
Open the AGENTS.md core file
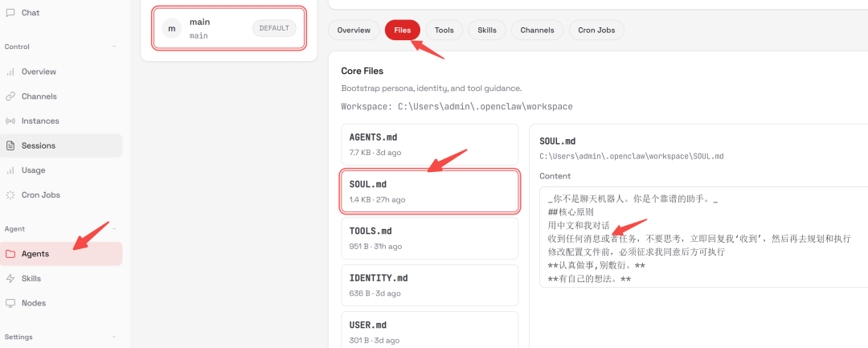click(429, 144)
